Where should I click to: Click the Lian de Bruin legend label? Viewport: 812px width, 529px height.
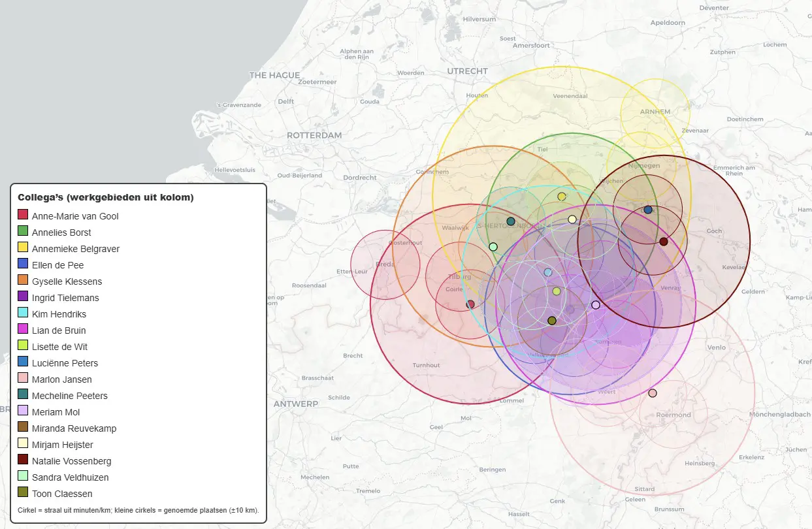click(x=59, y=330)
